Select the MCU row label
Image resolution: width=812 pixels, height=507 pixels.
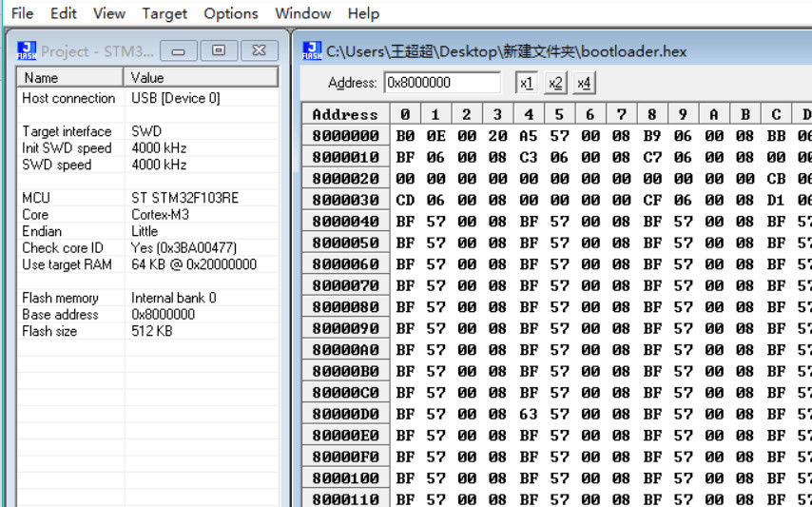(36, 198)
